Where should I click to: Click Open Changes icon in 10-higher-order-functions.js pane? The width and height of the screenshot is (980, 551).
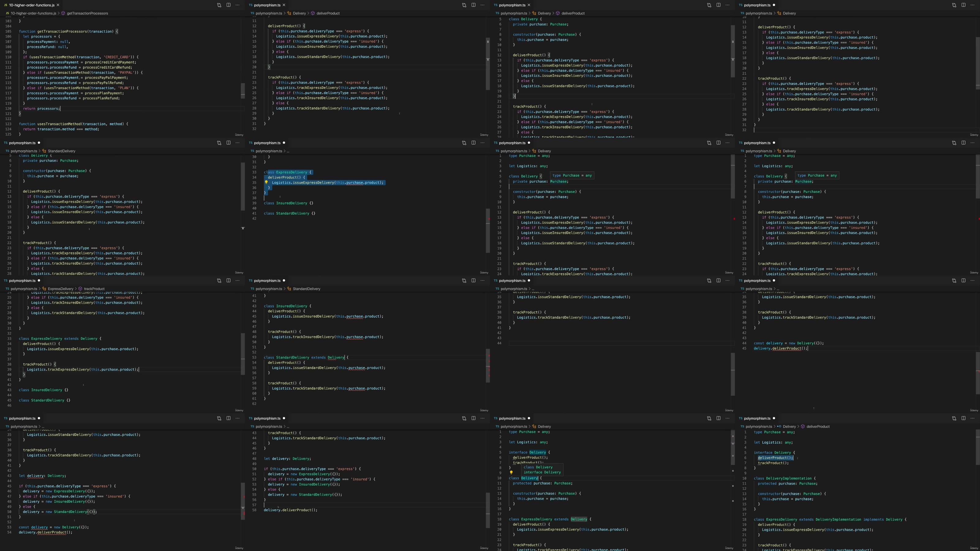[x=219, y=5]
